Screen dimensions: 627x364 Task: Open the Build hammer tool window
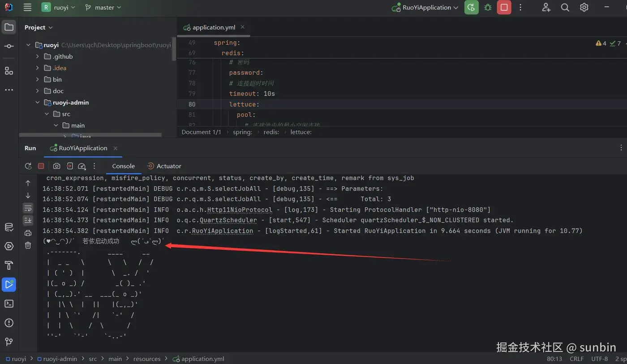tap(9, 265)
